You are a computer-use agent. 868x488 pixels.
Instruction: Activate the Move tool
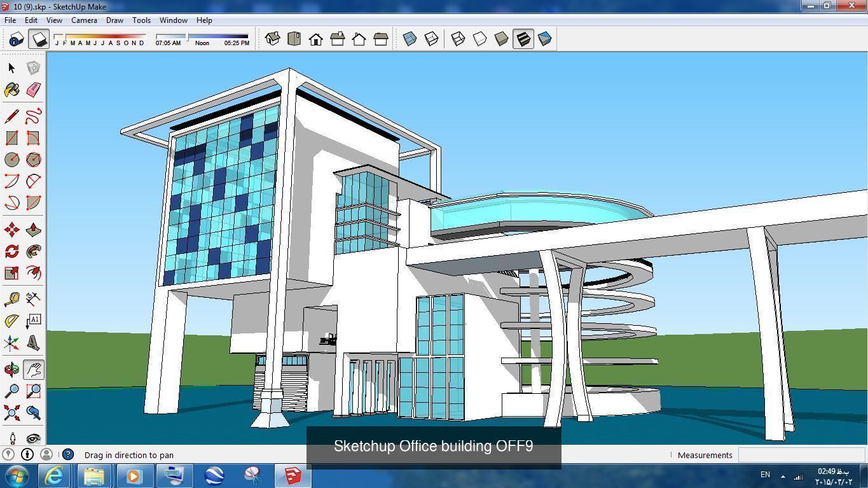coord(11,230)
